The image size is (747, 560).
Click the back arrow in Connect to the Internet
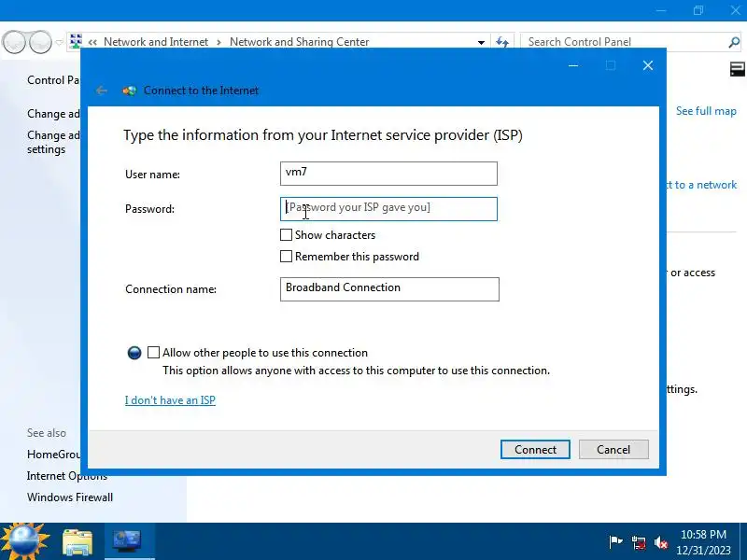101,91
